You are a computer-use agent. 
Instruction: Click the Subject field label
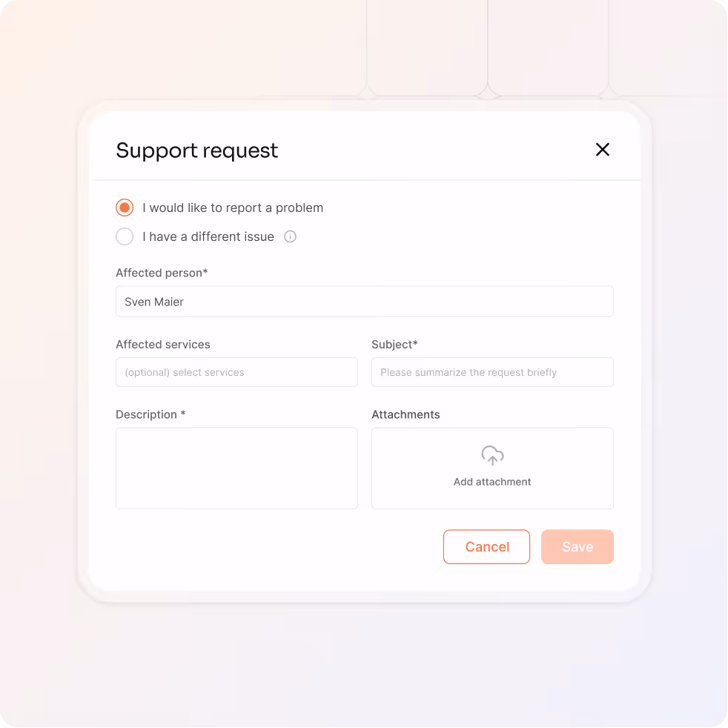pos(394,345)
